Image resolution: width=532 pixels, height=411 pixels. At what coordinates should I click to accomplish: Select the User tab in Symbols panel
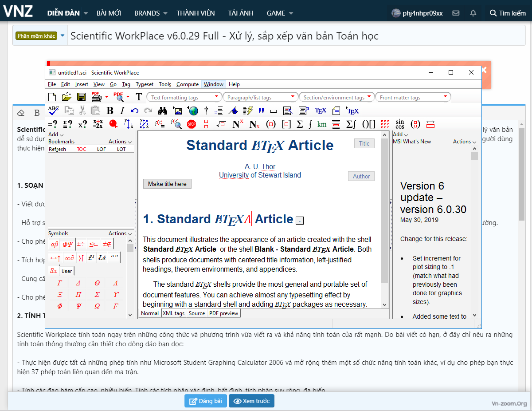[66, 271]
